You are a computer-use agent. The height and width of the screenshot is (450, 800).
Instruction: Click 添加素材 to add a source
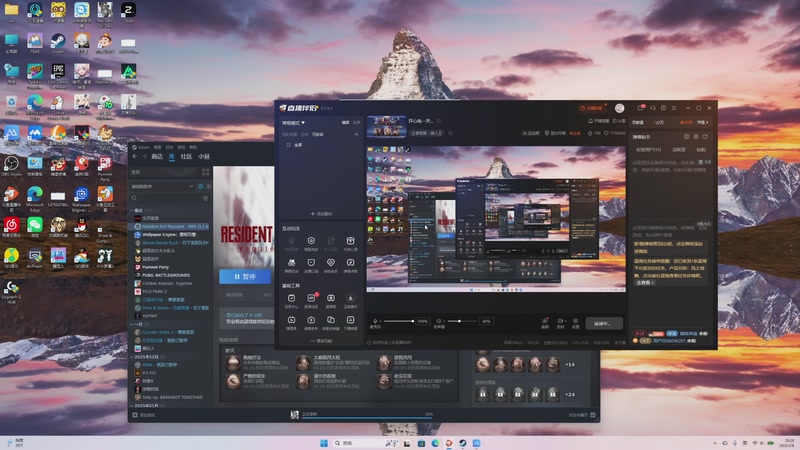[321, 214]
